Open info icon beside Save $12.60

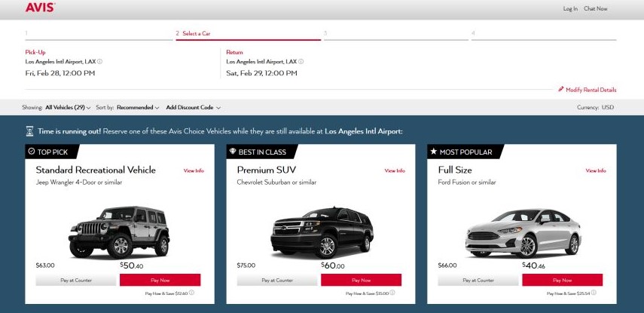pos(191,293)
